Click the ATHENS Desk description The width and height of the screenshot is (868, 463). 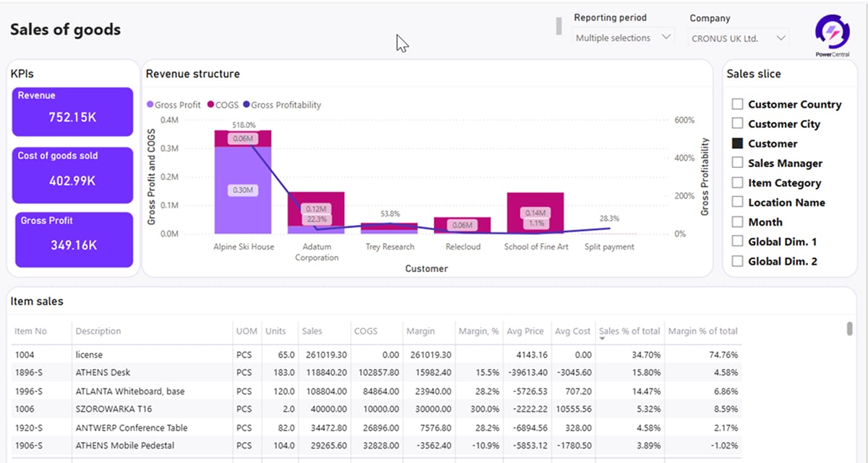click(103, 373)
